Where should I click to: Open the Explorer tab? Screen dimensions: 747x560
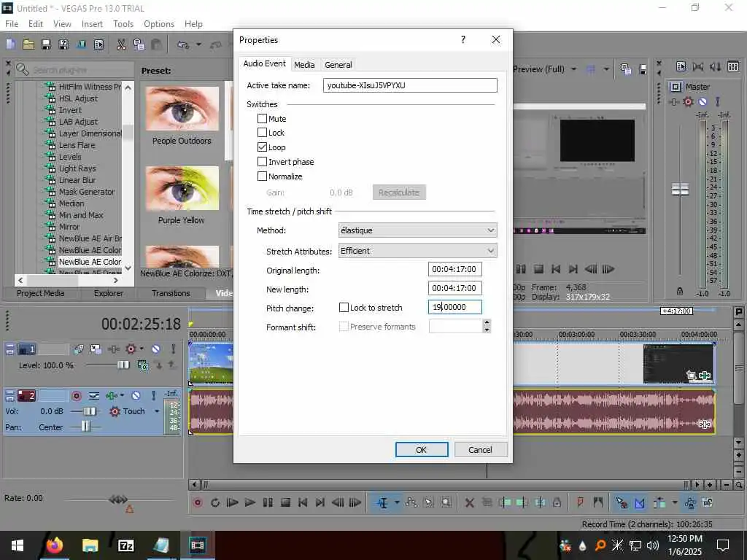pyautogui.click(x=109, y=293)
